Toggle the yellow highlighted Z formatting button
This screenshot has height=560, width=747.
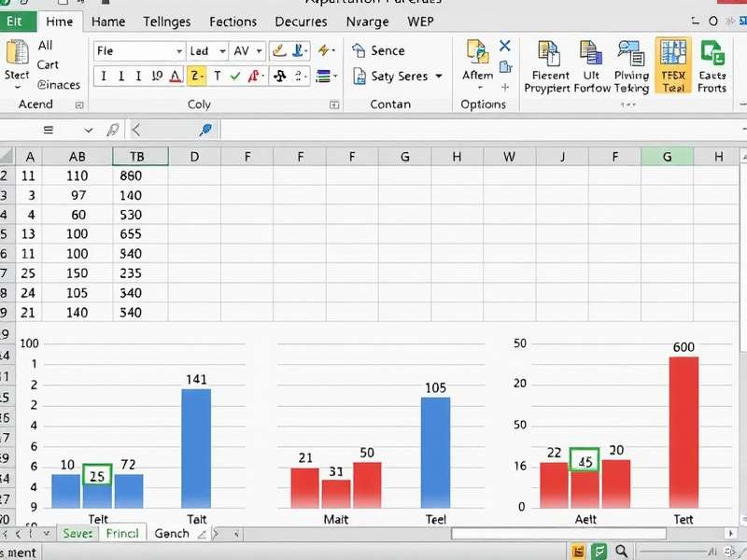click(x=196, y=77)
